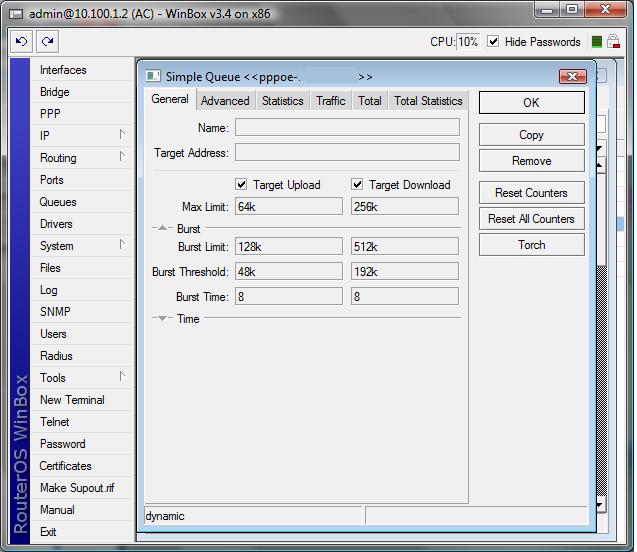Open the Radius menu item
Viewport: 637px width, 552px height.
[x=82, y=355]
